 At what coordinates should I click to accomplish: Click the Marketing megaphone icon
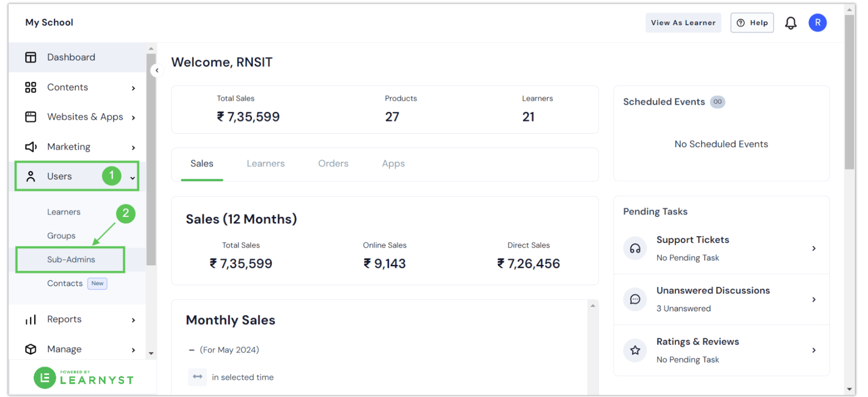pyautogui.click(x=31, y=147)
